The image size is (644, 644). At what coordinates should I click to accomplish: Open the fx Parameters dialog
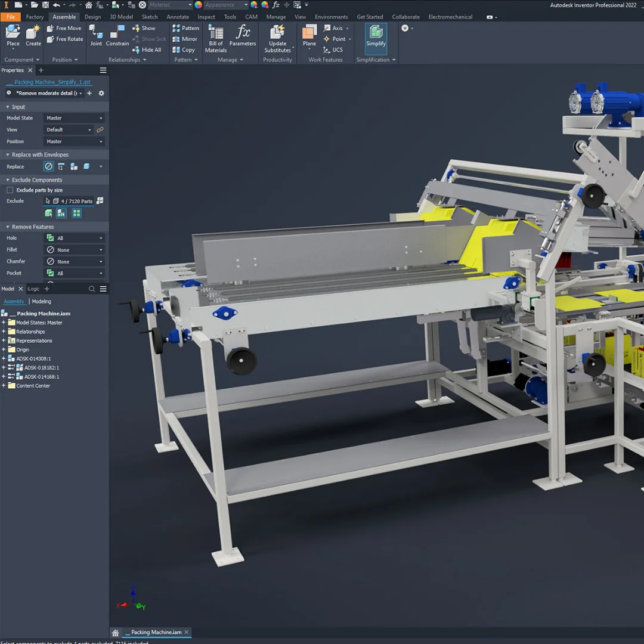(x=243, y=36)
